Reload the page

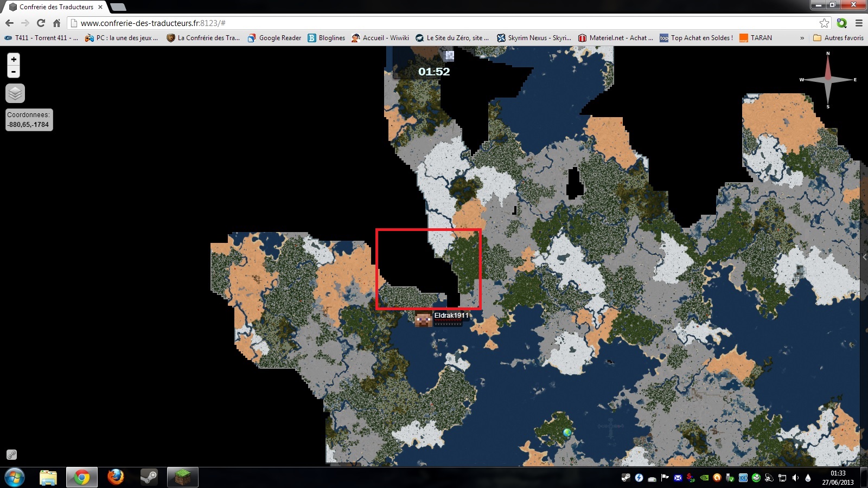pyautogui.click(x=41, y=23)
